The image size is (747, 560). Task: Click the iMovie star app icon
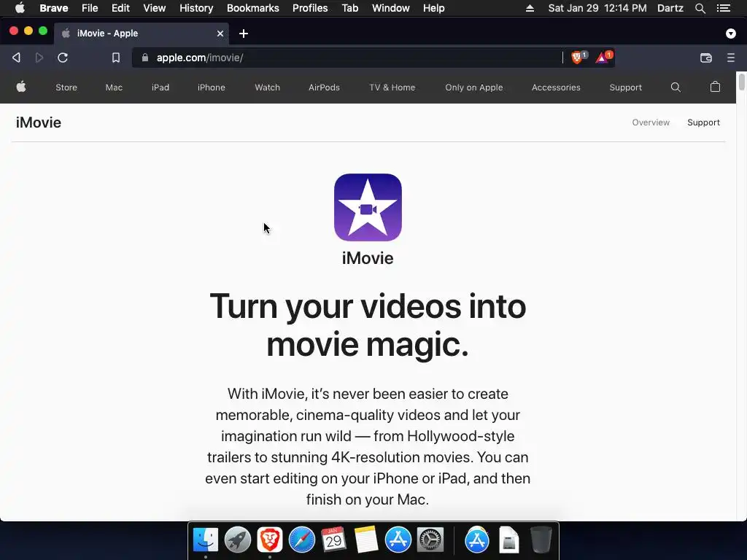pyautogui.click(x=368, y=207)
